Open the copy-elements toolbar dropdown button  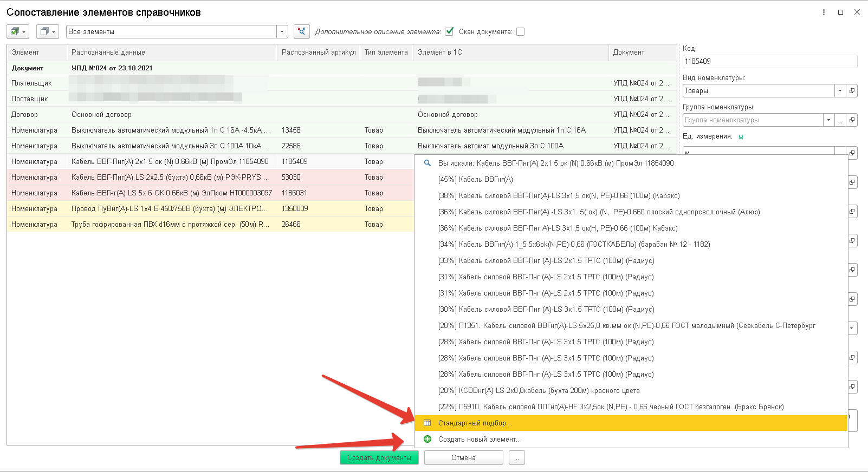pyautogui.click(x=48, y=31)
